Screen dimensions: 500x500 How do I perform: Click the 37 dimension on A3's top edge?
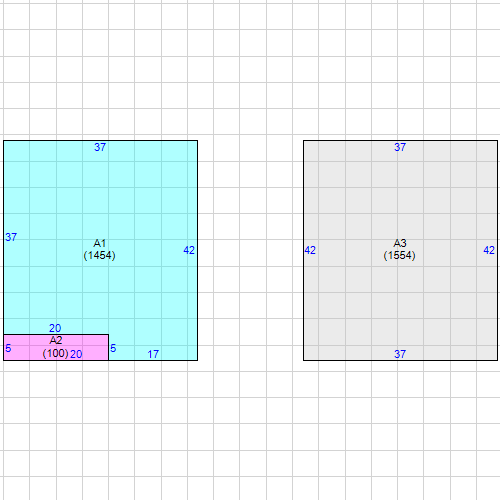click(x=400, y=147)
